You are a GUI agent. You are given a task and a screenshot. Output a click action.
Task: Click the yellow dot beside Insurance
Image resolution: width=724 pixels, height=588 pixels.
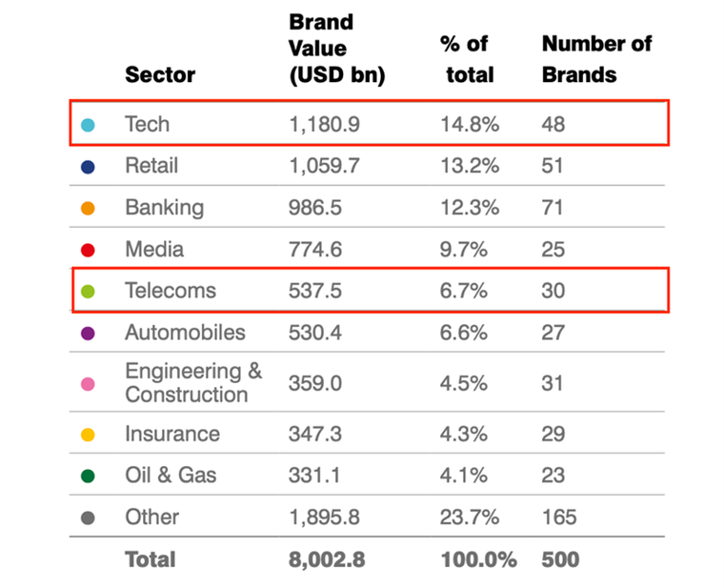coord(88,435)
